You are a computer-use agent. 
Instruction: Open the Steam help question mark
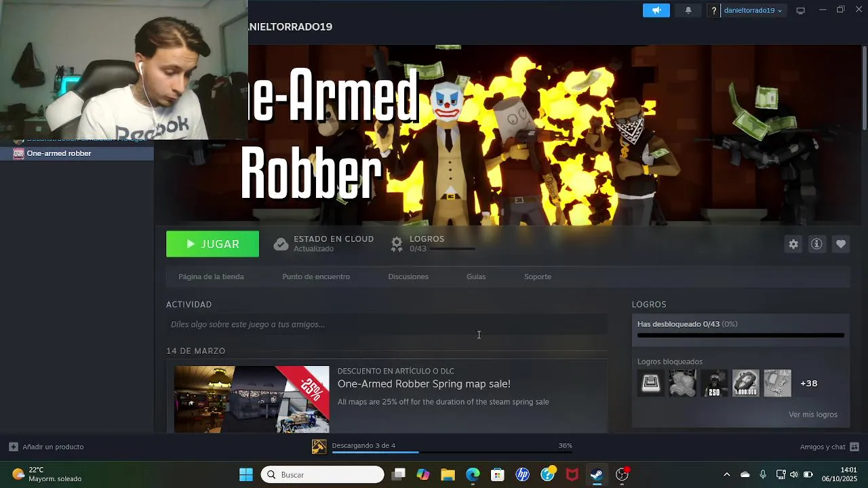pos(713,10)
